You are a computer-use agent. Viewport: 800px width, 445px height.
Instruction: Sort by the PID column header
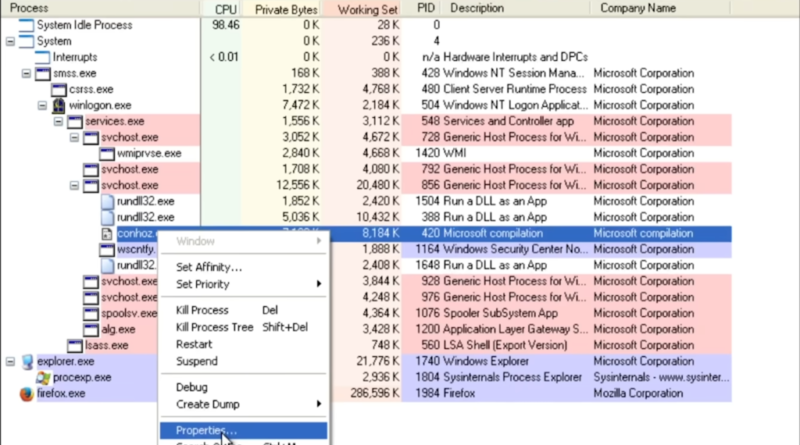(x=423, y=8)
